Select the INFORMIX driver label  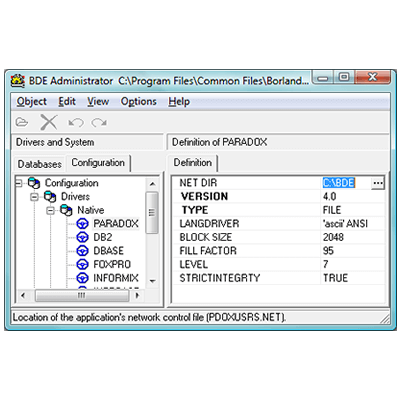(116, 278)
